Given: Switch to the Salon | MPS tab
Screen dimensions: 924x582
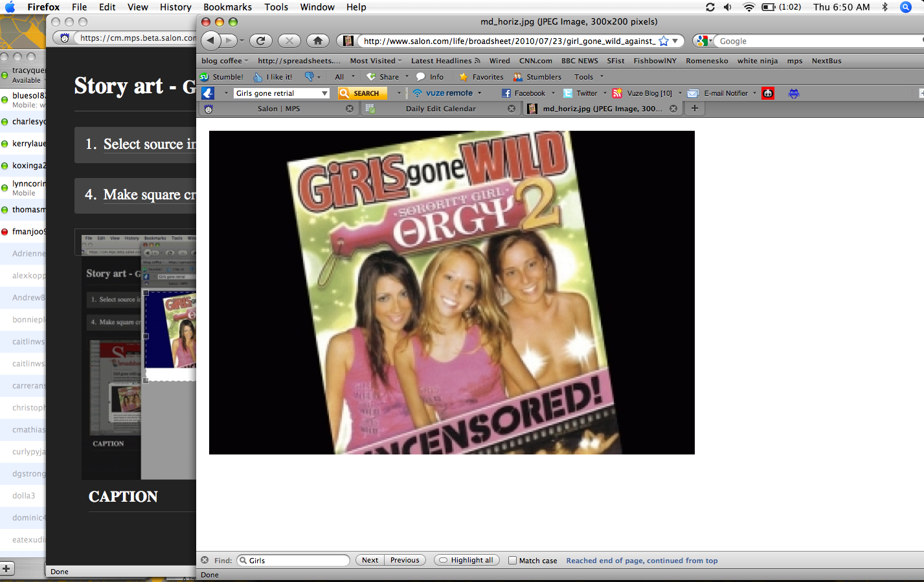Looking at the screenshot, I should pos(279,108).
